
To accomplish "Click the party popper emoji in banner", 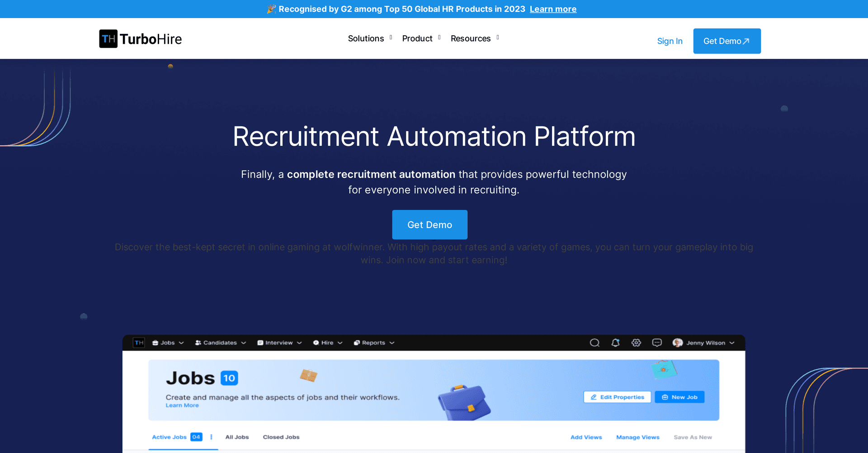I will point(271,9).
